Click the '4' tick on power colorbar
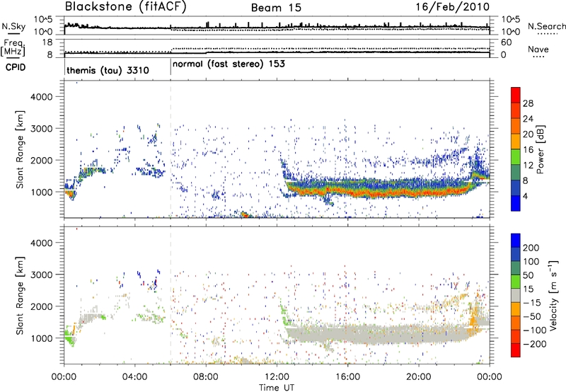Viewport: 566px width, 392px height. (525, 197)
